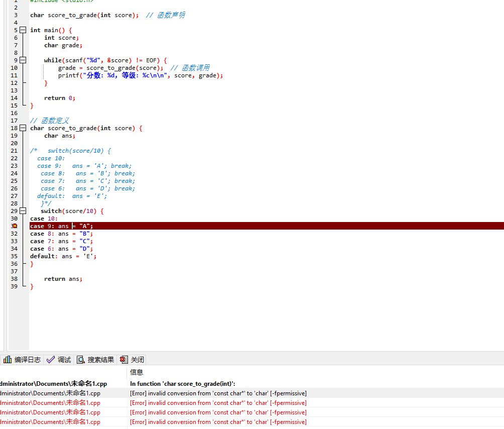Click the 调试 checkmark icon
This screenshot has width=504, height=429.
point(51,360)
